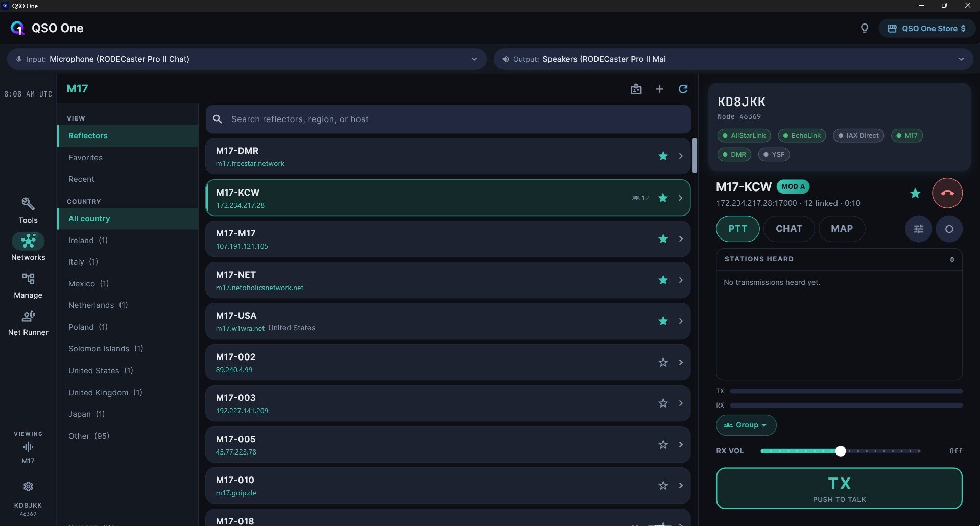Expand the M17-003 reflector chevron
980x526 pixels.
pyautogui.click(x=681, y=403)
